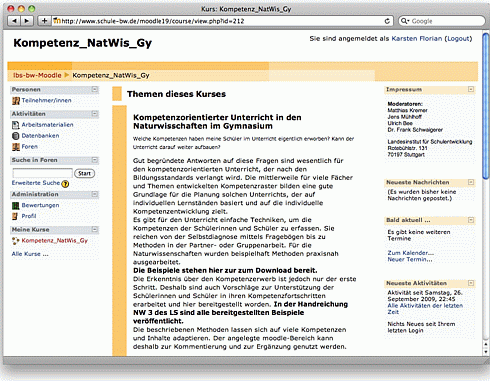Open the Erweiterte Suche link
This screenshot has width=490, height=381.
pos(36,183)
